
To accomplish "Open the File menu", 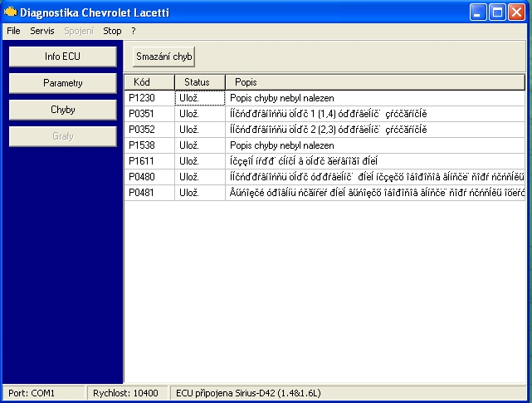I will (x=13, y=31).
